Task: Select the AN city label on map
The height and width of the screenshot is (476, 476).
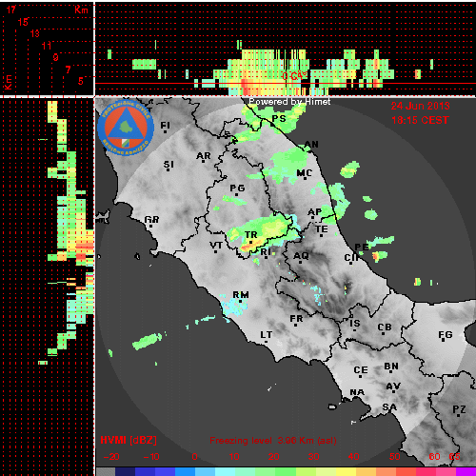Action: click(x=311, y=145)
